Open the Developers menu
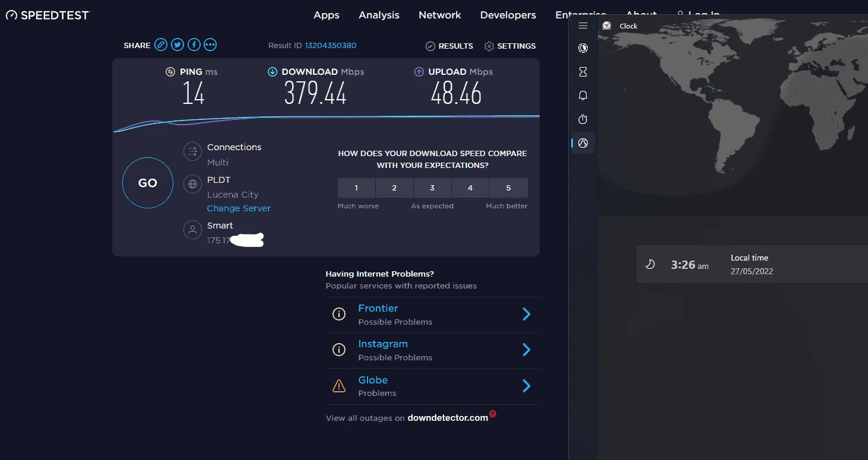The height and width of the screenshot is (460, 868). pyautogui.click(x=508, y=15)
